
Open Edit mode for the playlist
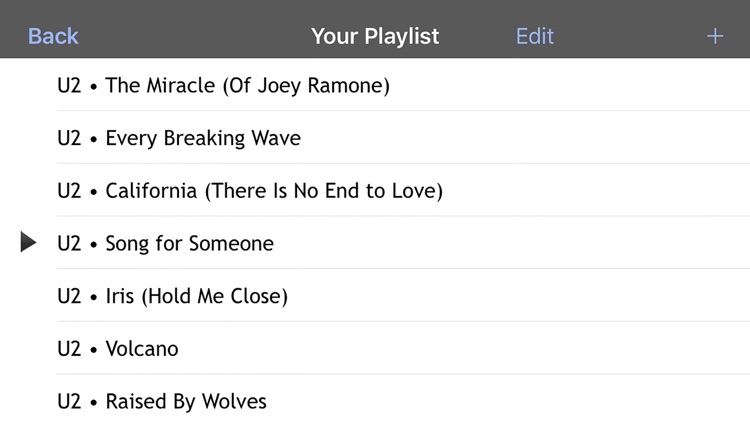point(535,36)
